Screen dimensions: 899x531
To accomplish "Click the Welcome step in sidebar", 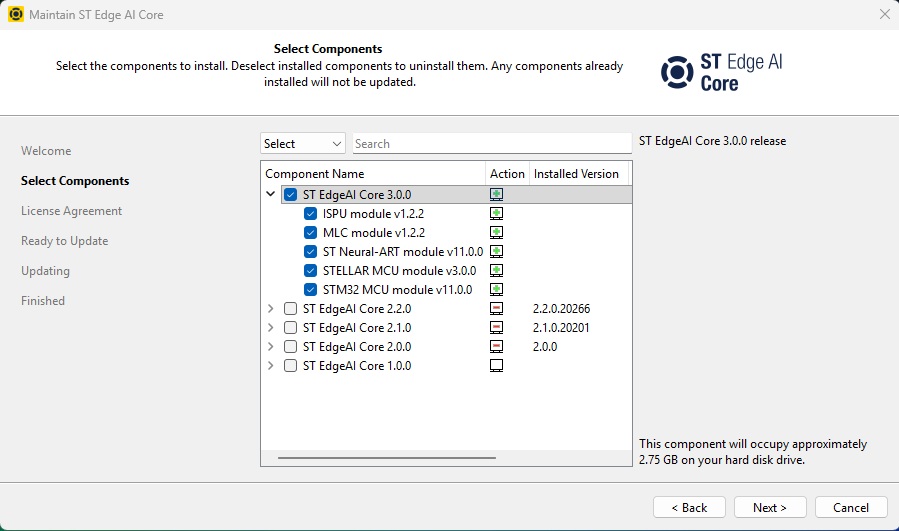I will click(46, 151).
